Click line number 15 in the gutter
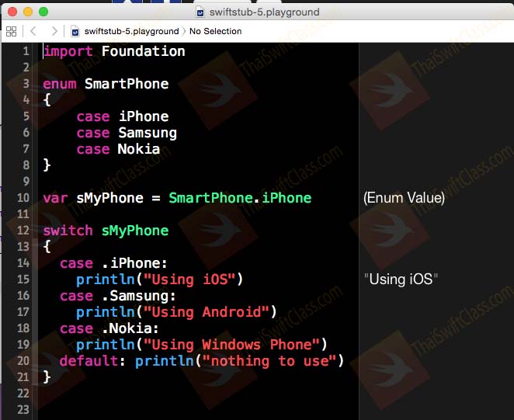The width and height of the screenshot is (514, 420). tap(23, 279)
